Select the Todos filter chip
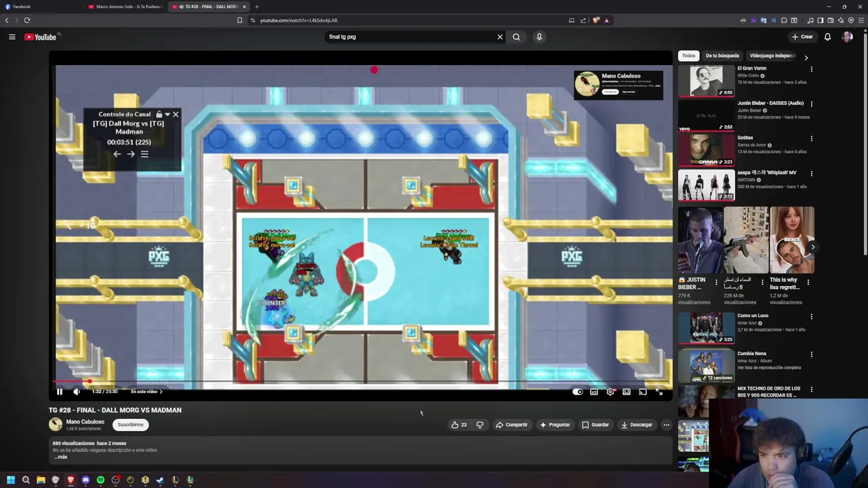Viewport: 868px width, 488px height. 688,56
